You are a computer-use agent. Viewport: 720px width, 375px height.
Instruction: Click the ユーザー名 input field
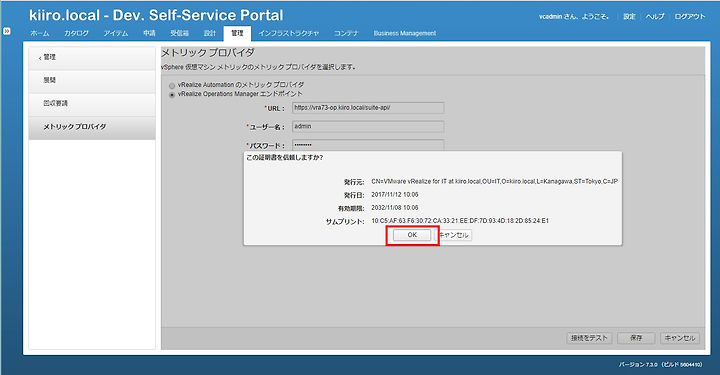click(x=368, y=127)
